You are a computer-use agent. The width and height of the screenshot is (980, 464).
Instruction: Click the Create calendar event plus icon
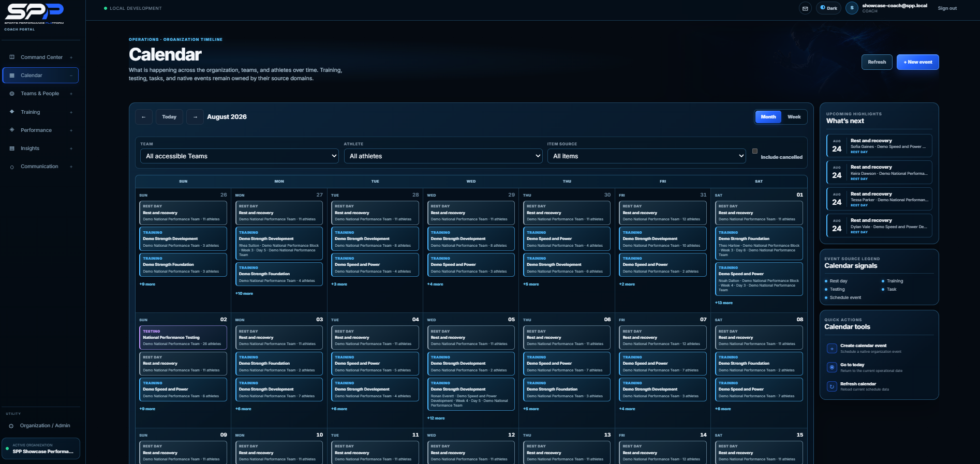point(832,349)
